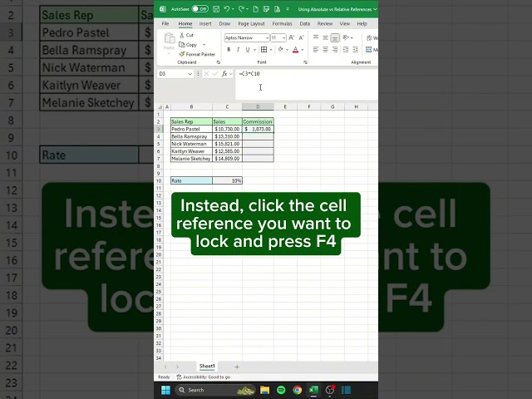
Task: Click the Top Align icon
Action: click(316, 37)
